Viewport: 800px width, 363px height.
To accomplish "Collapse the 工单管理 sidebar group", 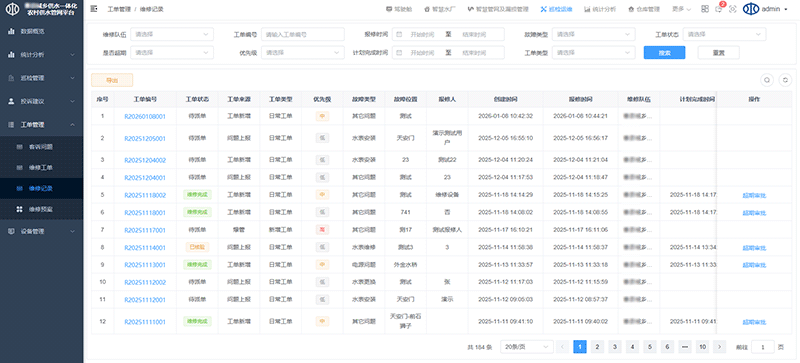I will click(41, 125).
